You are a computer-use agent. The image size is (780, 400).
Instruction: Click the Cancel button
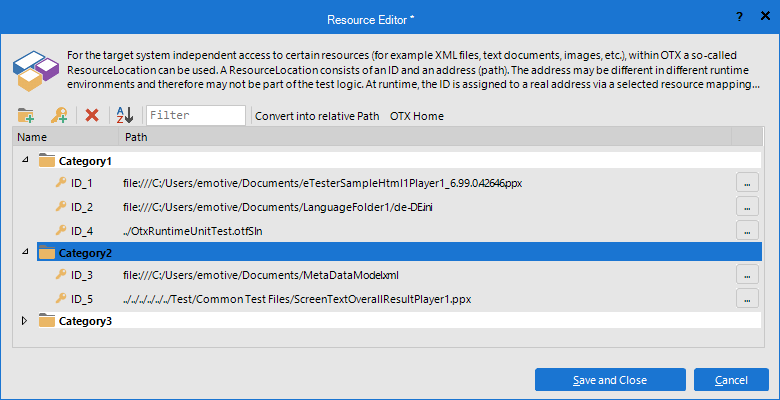click(x=731, y=380)
